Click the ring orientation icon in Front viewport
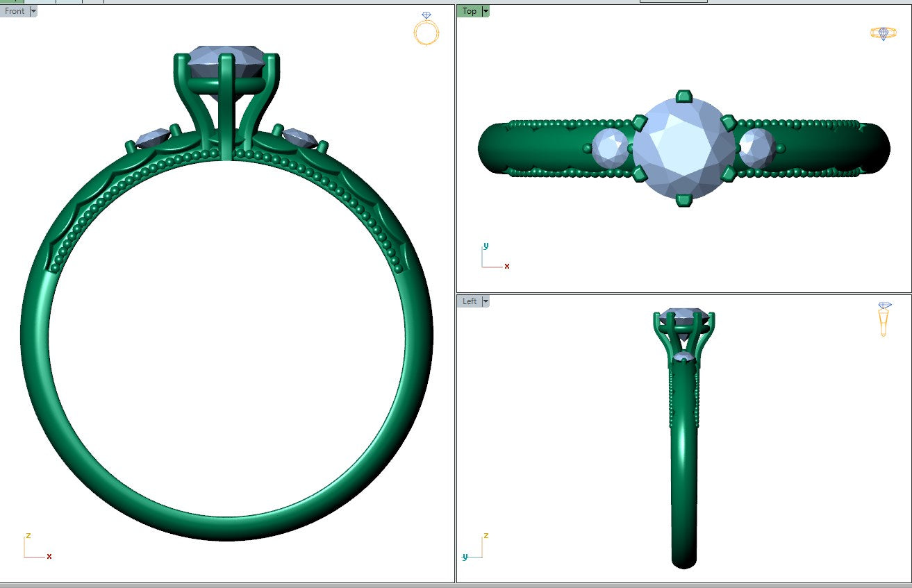The image size is (912, 588). click(x=426, y=29)
